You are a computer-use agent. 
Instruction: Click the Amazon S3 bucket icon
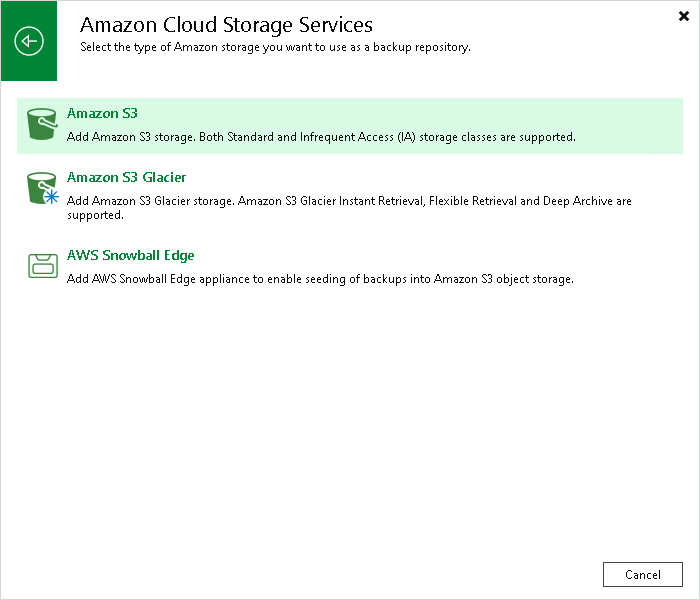(x=42, y=125)
